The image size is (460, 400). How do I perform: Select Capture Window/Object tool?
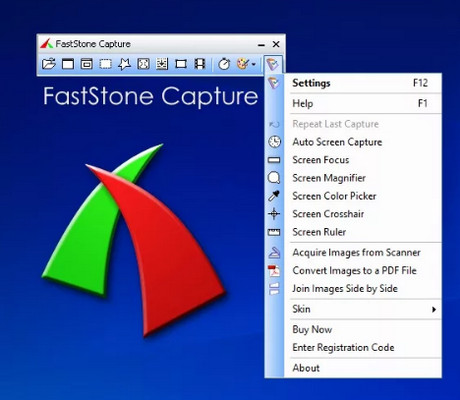87,63
